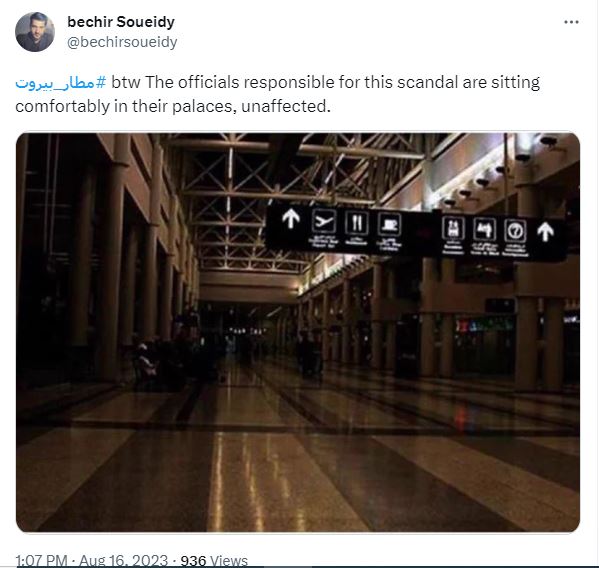Open the 936 Views count

tap(214, 560)
